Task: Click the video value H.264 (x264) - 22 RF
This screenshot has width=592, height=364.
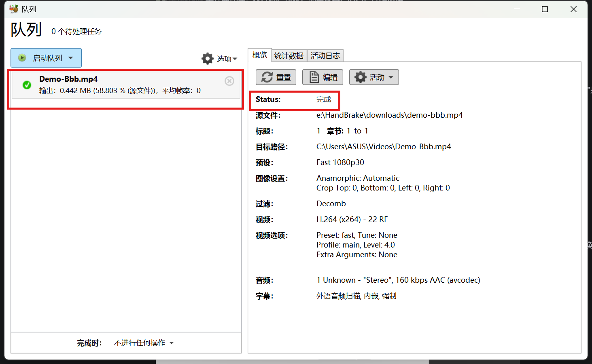Action: click(x=352, y=219)
